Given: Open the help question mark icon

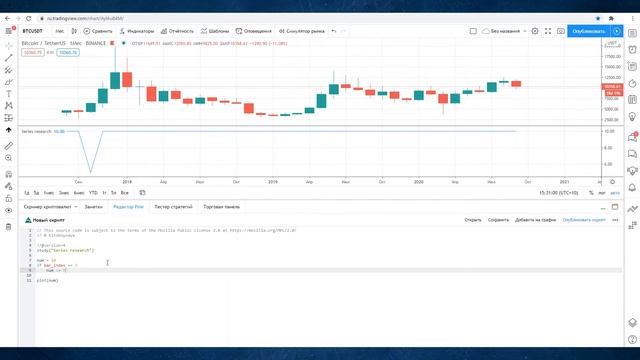Looking at the screenshot, I should pyautogui.click(x=632, y=339).
